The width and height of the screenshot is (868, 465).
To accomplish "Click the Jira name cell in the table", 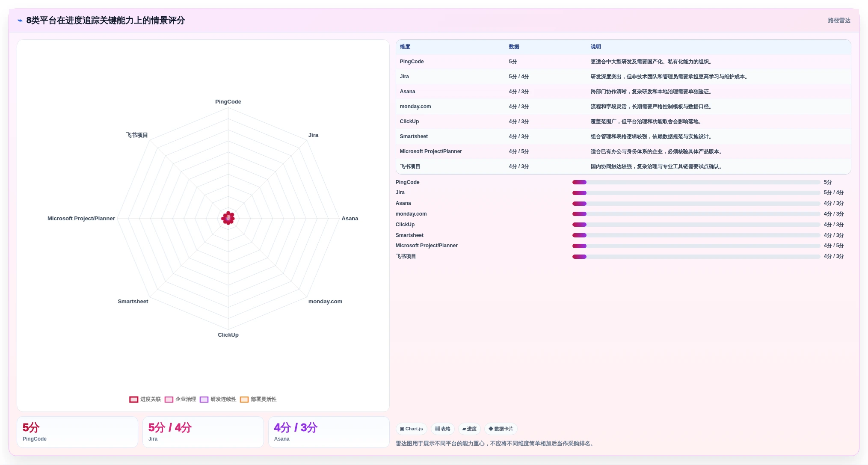I will coord(404,77).
